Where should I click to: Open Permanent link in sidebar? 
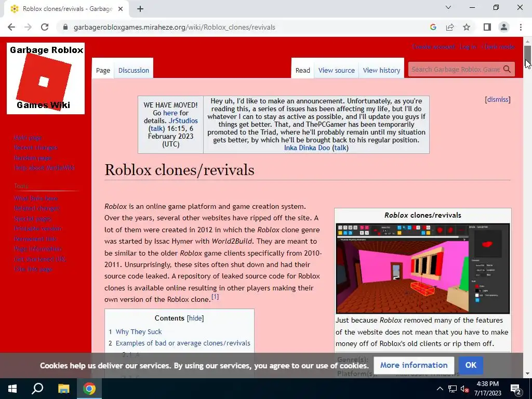tap(35, 239)
